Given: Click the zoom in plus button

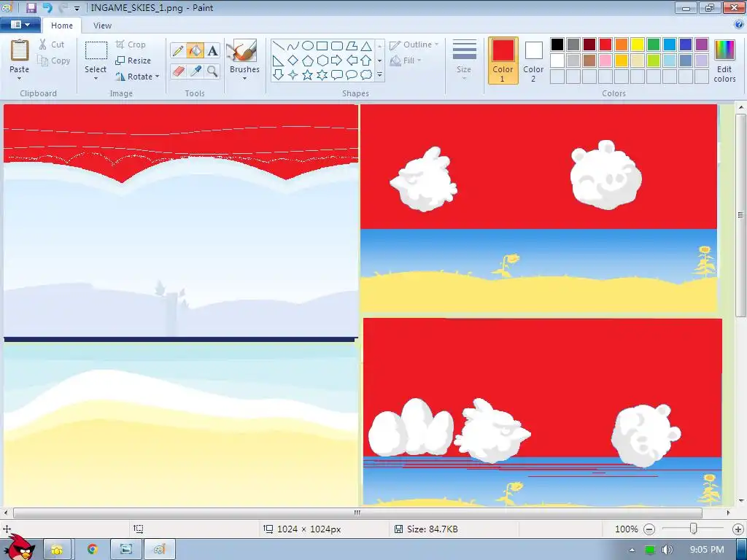Looking at the screenshot, I should [738, 529].
